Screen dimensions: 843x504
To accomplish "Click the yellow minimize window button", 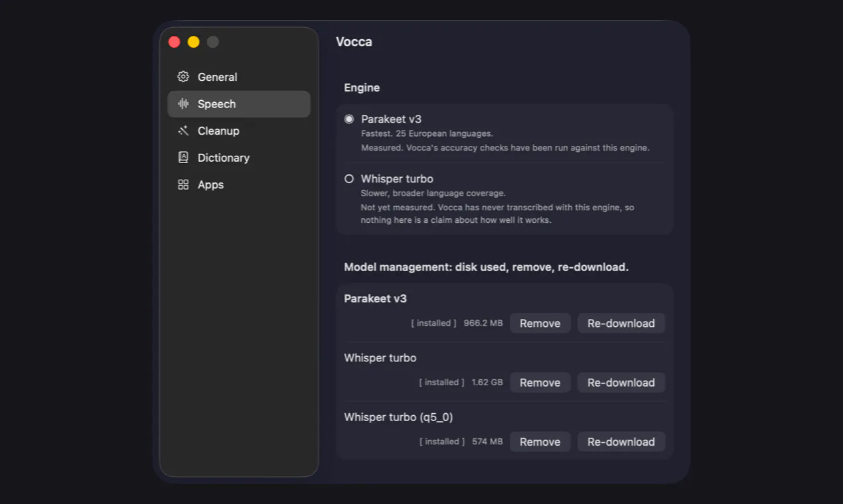I will [193, 42].
